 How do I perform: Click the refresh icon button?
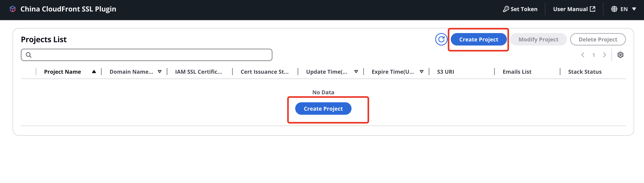[441, 39]
